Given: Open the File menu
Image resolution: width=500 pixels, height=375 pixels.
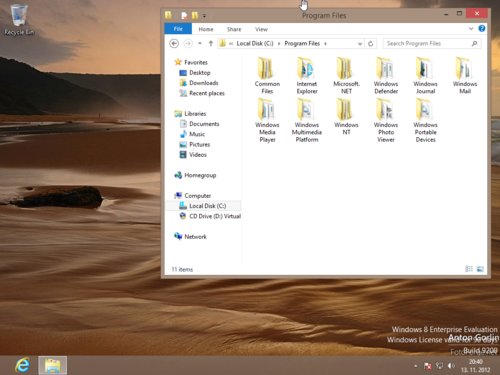Looking at the screenshot, I should tap(178, 29).
